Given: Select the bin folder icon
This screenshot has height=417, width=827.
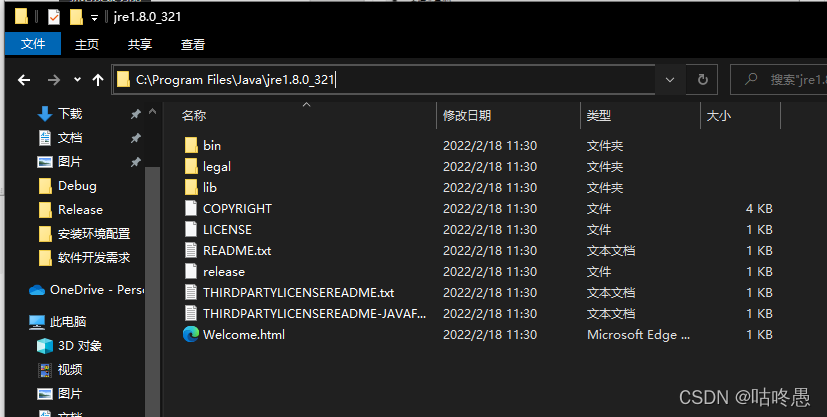Looking at the screenshot, I should 191,146.
